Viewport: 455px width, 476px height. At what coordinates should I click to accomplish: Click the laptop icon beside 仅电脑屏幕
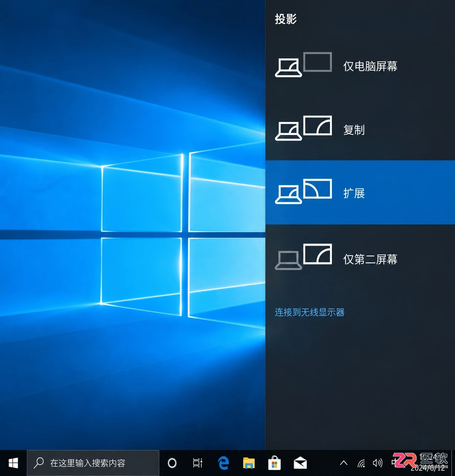[x=288, y=68]
